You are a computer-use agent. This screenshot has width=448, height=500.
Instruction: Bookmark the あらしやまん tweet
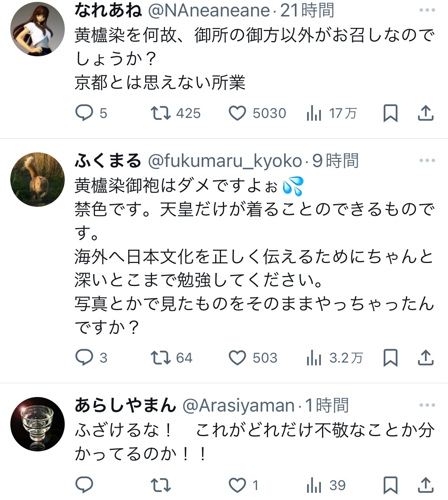tap(390, 485)
